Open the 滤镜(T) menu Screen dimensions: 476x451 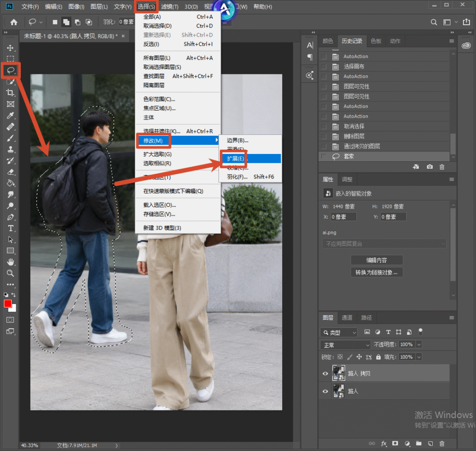click(169, 7)
